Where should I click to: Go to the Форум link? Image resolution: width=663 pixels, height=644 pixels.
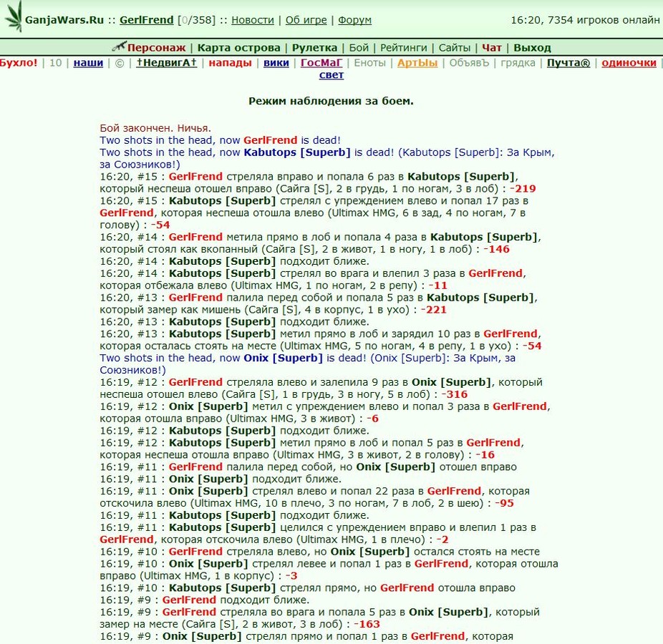(x=354, y=20)
